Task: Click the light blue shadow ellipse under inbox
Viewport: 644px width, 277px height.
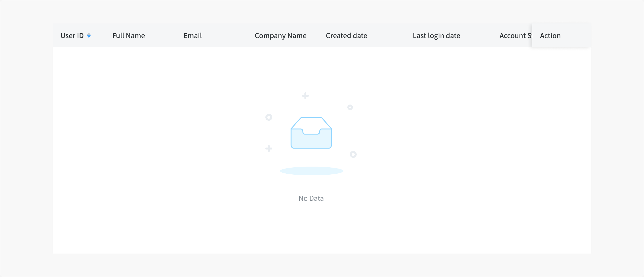Action: pyautogui.click(x=312, y=171)
